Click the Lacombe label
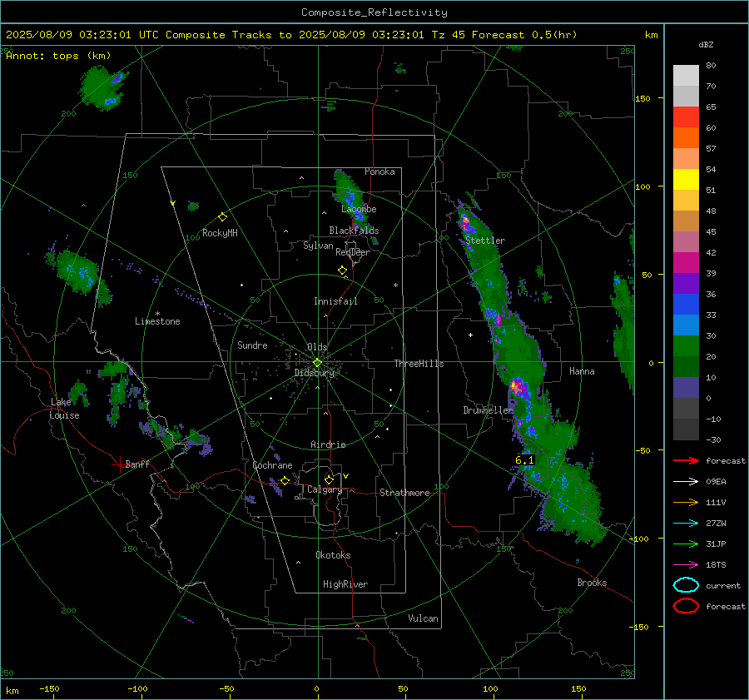 (359, 209)
